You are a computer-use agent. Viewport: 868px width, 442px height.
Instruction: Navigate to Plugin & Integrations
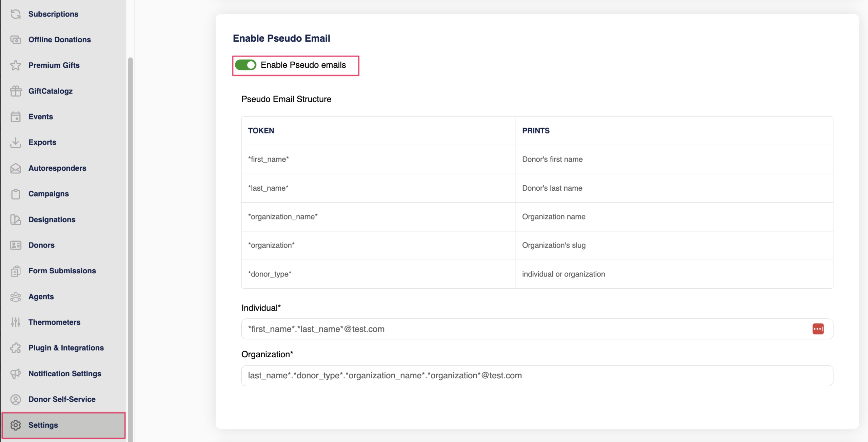click(x=66, y=348)
